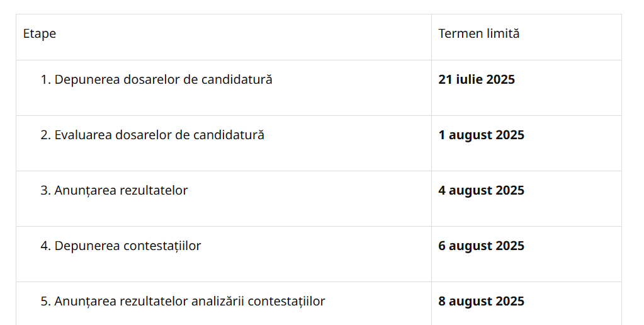Image resolution: width=644 pixels, height=325 pixels.
Task: Click the list number '5.' in last row
Action: [45, 302]
